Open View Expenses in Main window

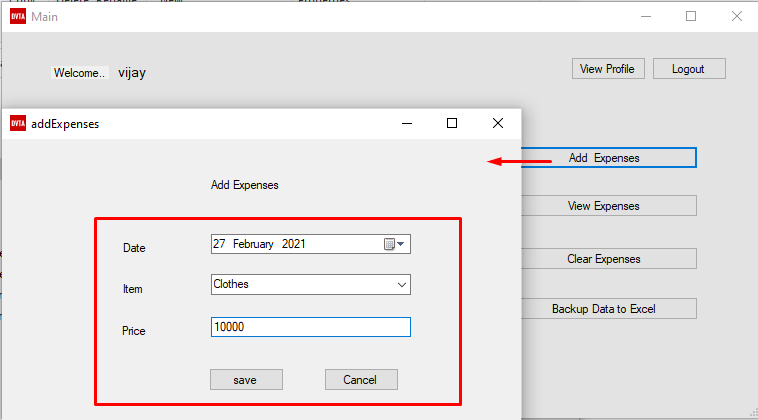pyautogui.click(x=609, y=206)
